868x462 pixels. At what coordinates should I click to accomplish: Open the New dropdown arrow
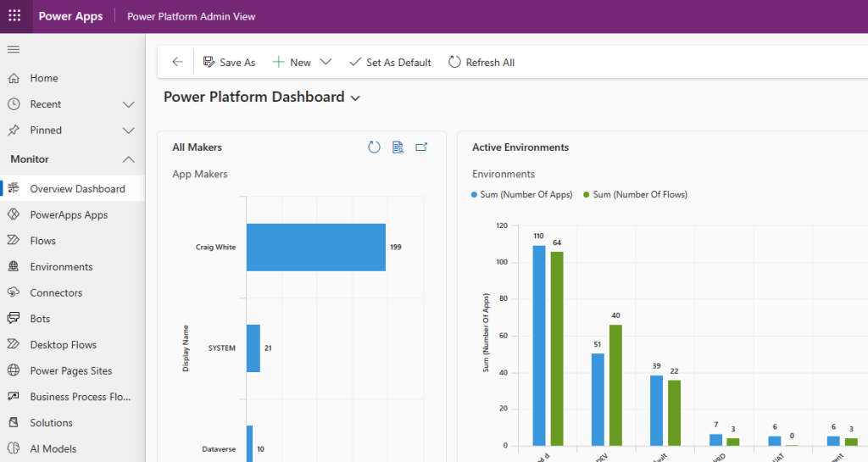coord(326,62)
